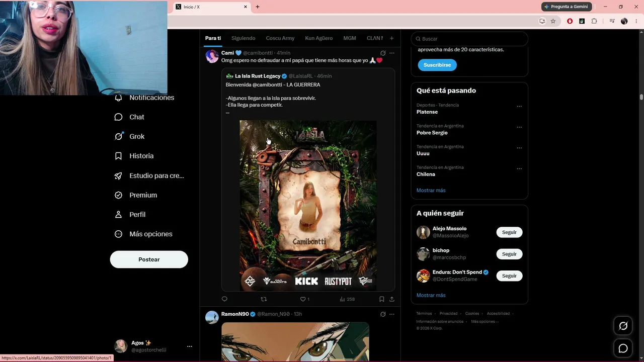Click Pregunta a Gemini button
This screenshot has height=362, width=644.
567,7
